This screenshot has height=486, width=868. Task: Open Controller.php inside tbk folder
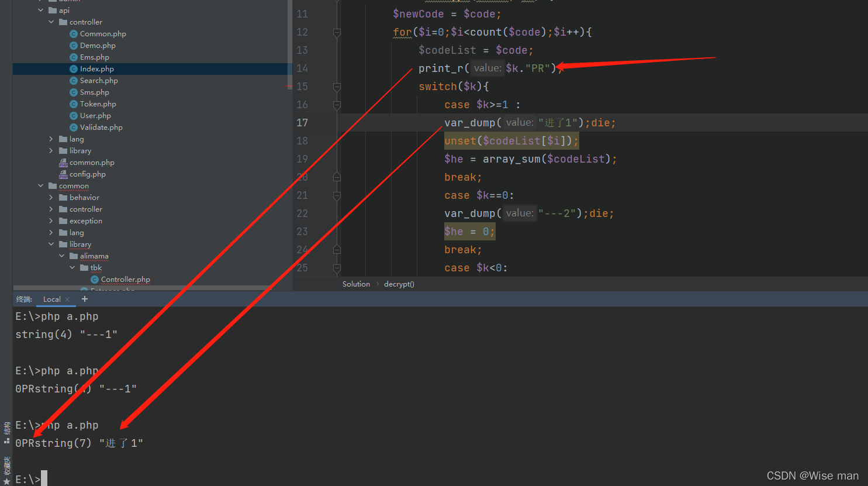pos(126,280)
